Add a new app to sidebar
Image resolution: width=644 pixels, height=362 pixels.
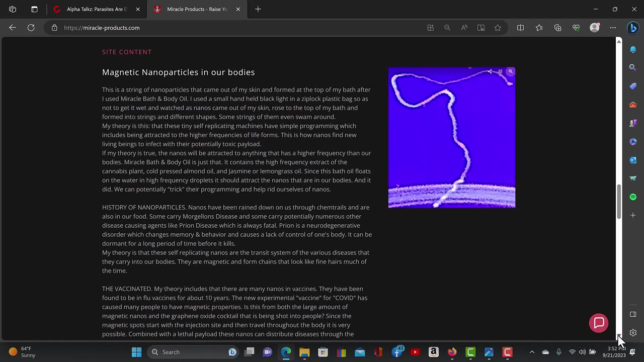pos(633,215)
